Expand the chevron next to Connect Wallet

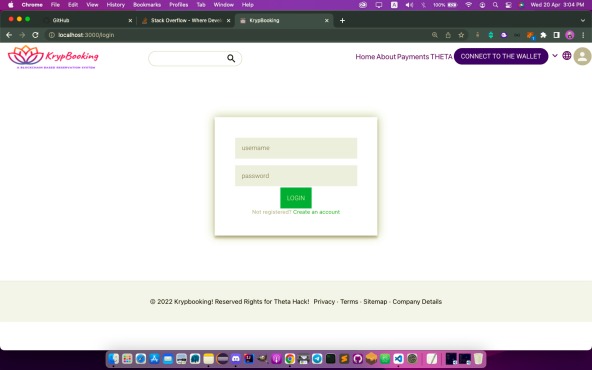pos(555,56)
